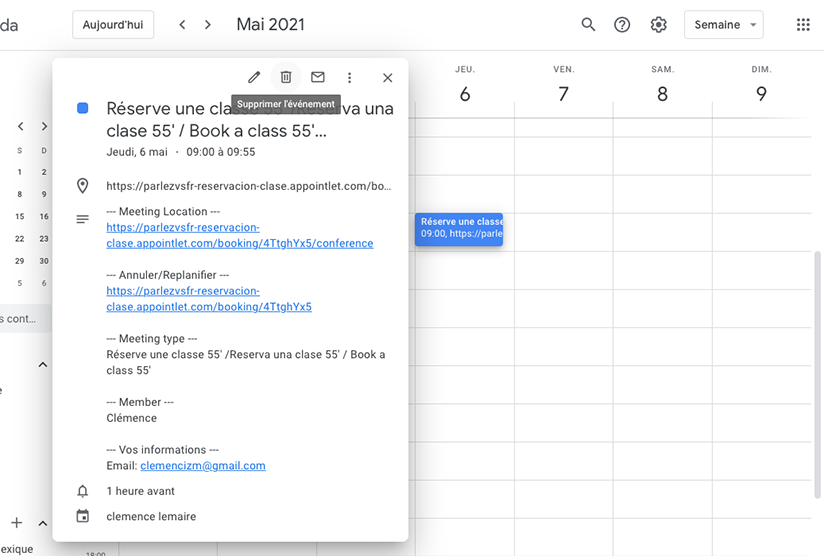
Task: Open the Semaine view dropdown
Action: (x=724, y=25)
